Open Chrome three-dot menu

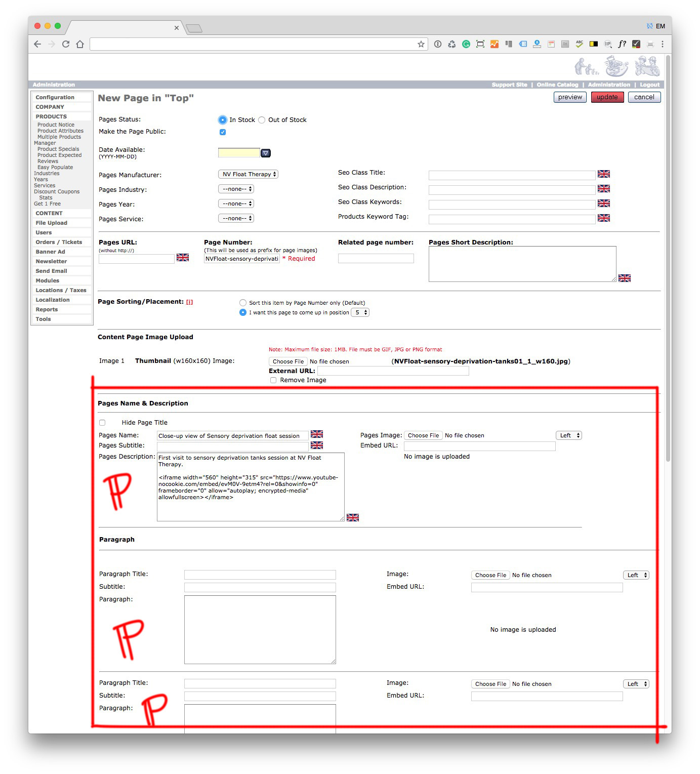[663, 44]
